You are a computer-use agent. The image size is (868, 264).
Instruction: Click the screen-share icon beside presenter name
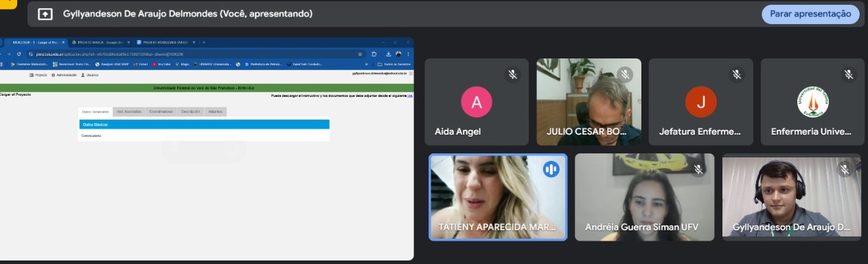pyautogui.click(x=45, y=14)
